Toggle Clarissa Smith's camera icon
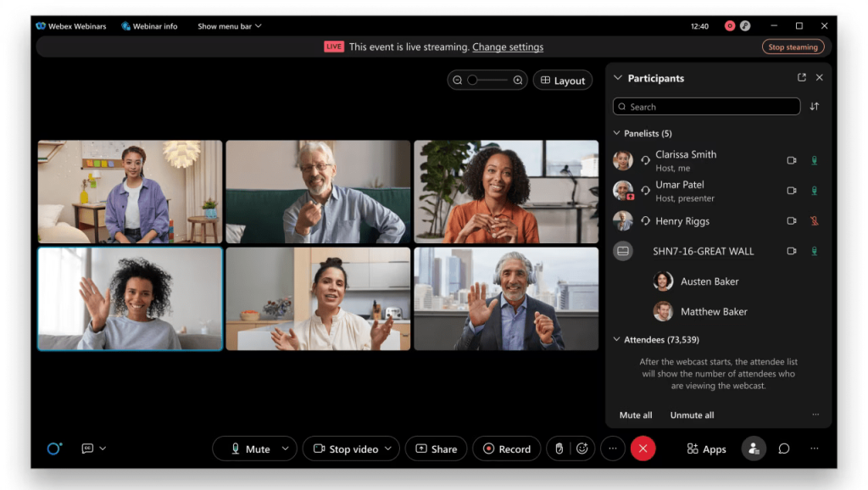The image size is (868, 490). [x=792, y=160]
